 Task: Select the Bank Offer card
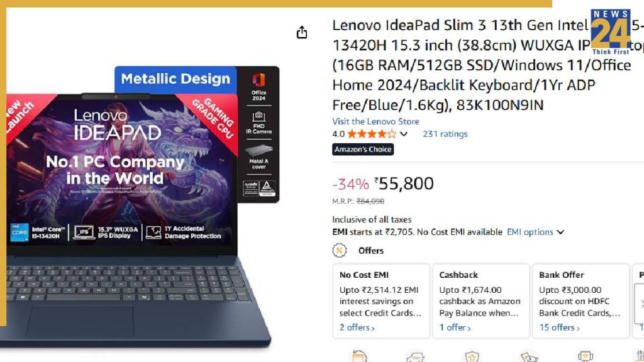tap(580, 301)
